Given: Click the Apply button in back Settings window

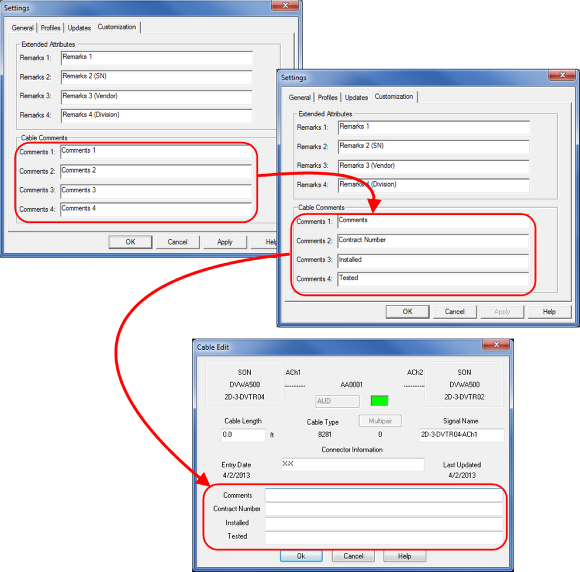Looking at the screenshot, I should click(x=225, y=242).
